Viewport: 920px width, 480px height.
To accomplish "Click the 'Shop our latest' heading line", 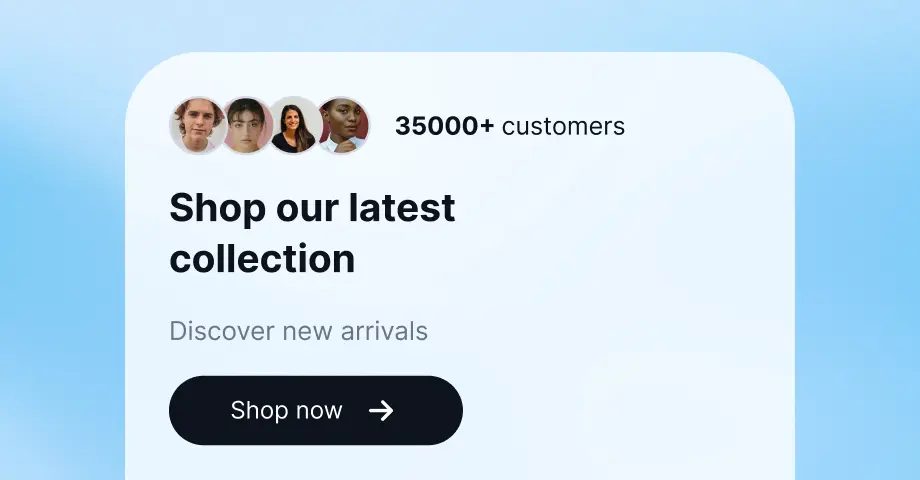I will 312,208.
